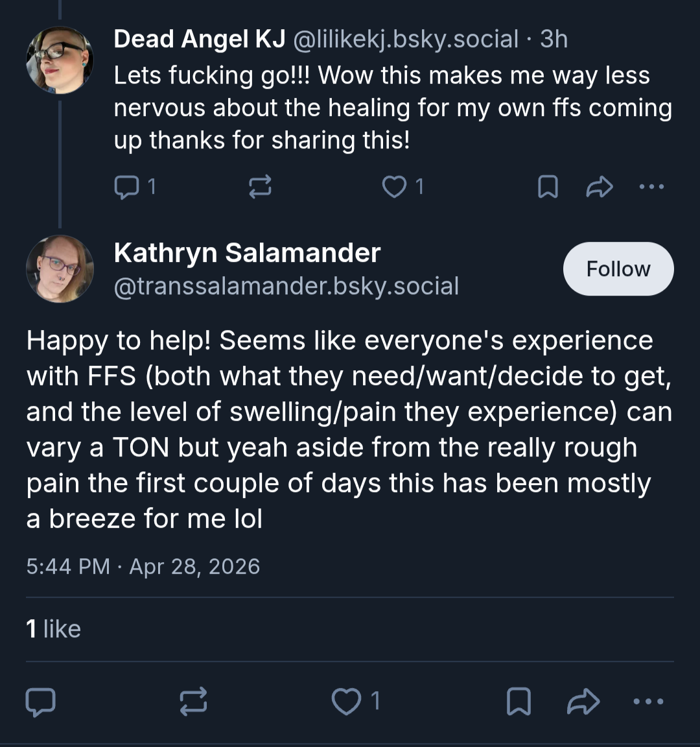View the 1 like list

point(53,629)
